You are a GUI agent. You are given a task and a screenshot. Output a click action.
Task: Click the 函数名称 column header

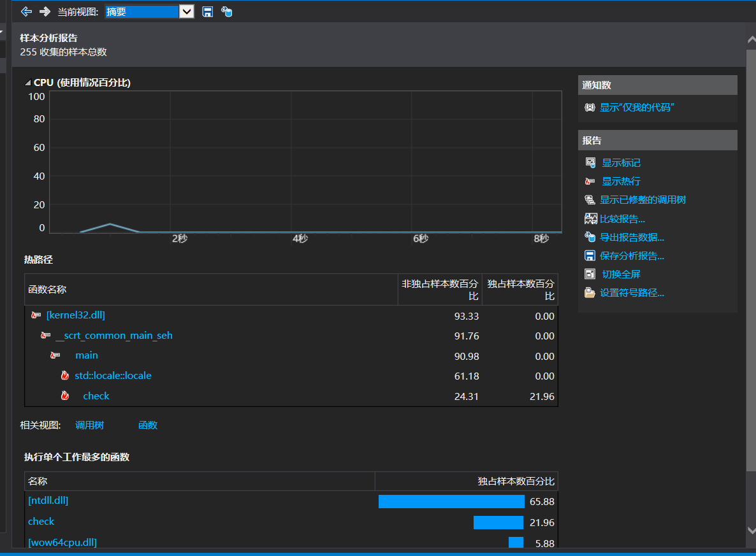[211, 290]
